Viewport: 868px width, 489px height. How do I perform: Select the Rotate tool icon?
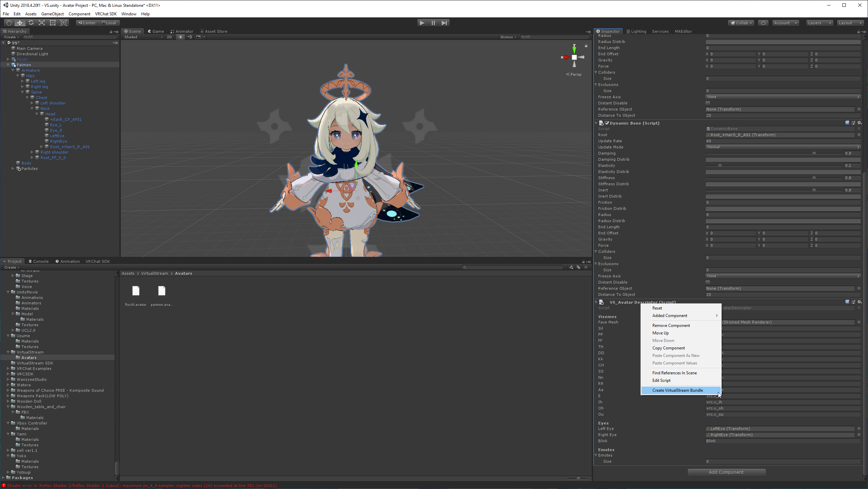click(x=31, y=23)
